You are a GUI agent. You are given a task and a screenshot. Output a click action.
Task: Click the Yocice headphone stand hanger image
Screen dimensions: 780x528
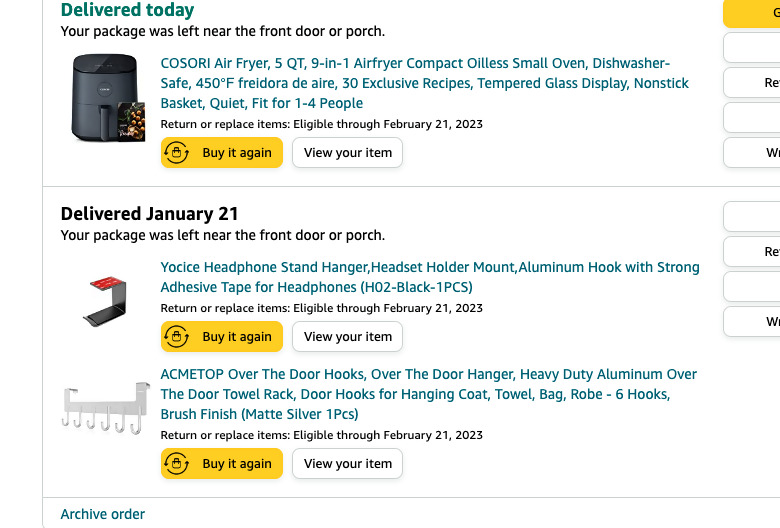tap(105, 301)
